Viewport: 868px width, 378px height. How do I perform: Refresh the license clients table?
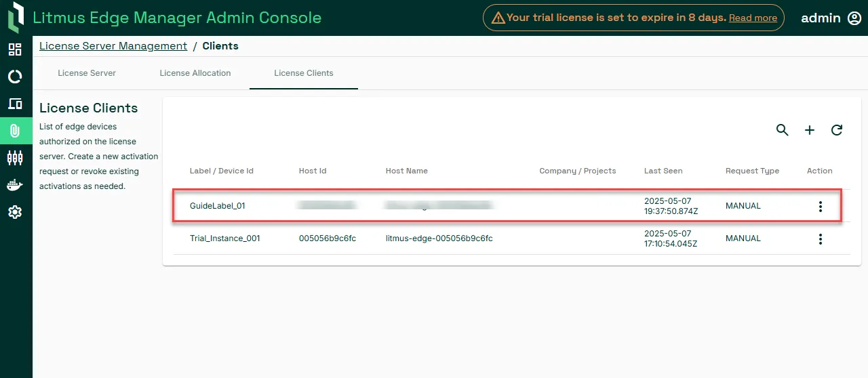[837, 130]
